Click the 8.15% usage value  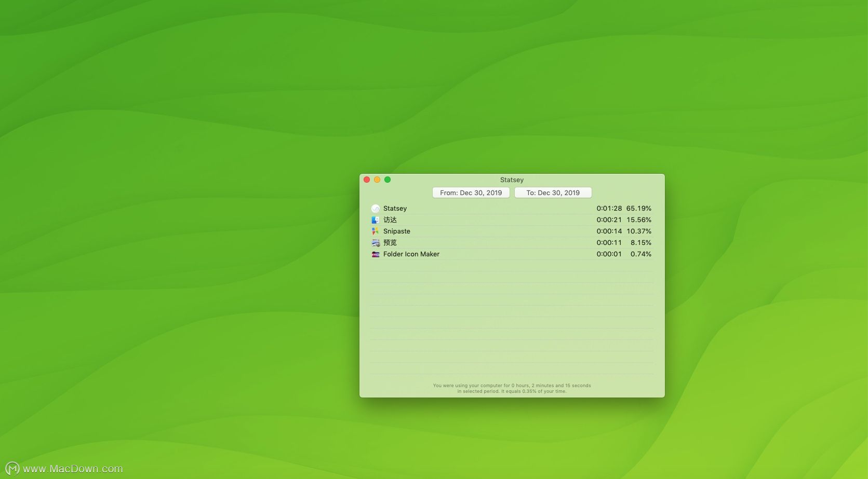pos(641,243)
